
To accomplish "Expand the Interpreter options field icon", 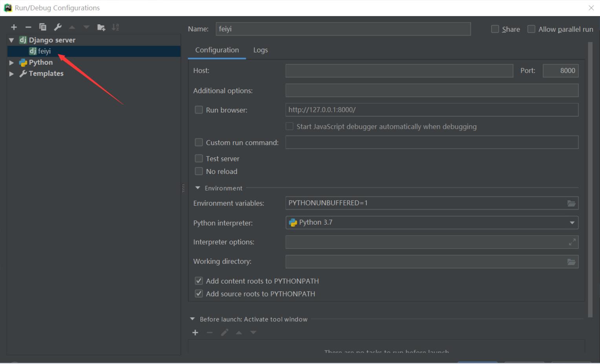I will [572, 242].
